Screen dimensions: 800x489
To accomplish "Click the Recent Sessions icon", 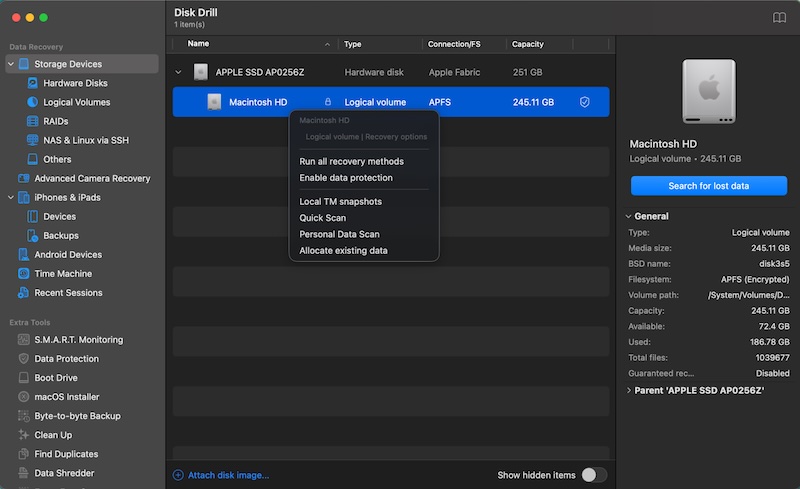I will 23,292.
